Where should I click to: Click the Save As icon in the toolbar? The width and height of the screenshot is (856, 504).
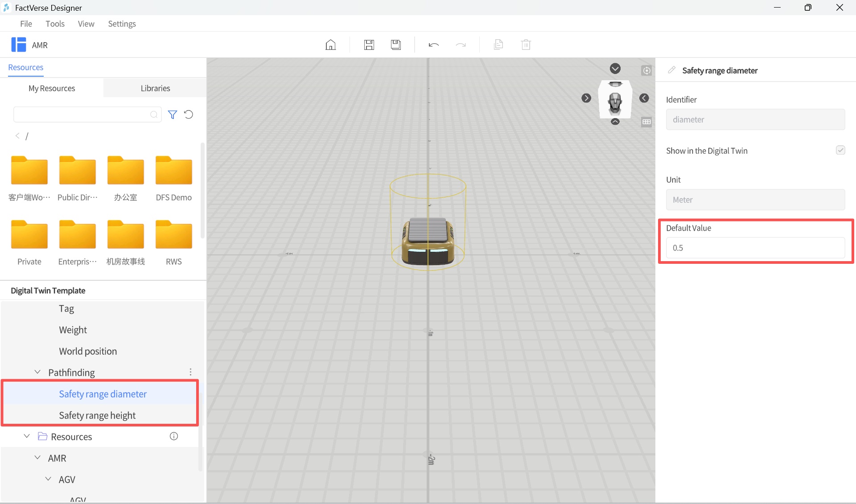point(396,45)
